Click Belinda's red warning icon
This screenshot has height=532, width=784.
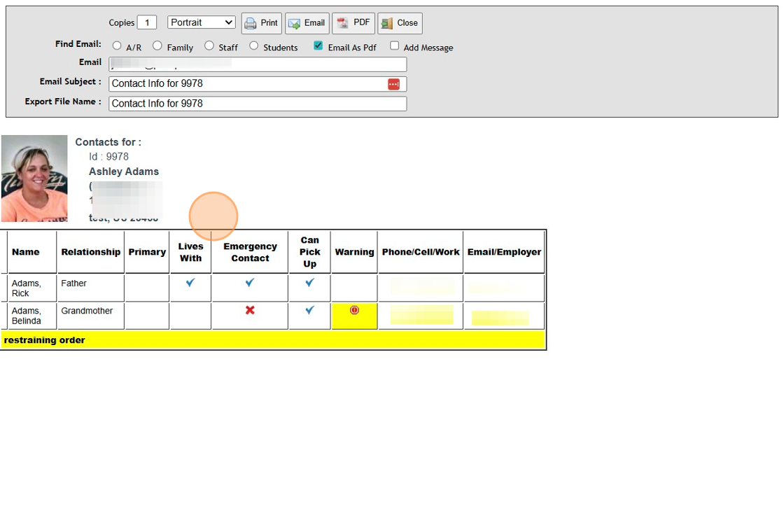coord(354,310)
